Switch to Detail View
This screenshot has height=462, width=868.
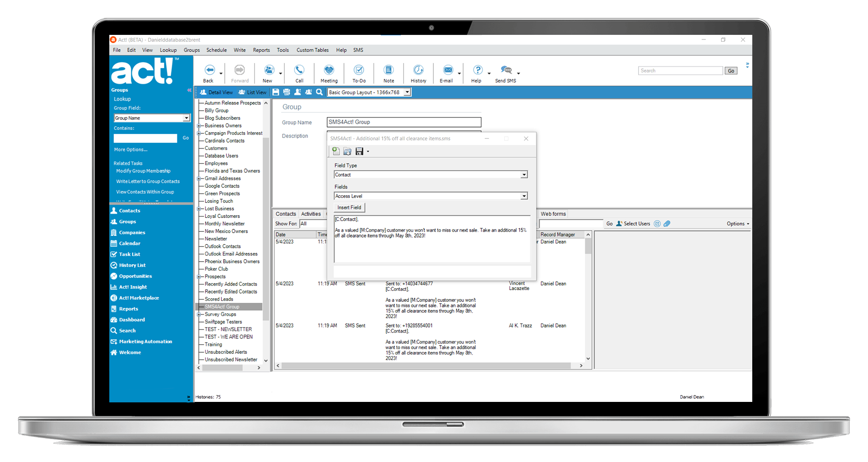[216, 92]
